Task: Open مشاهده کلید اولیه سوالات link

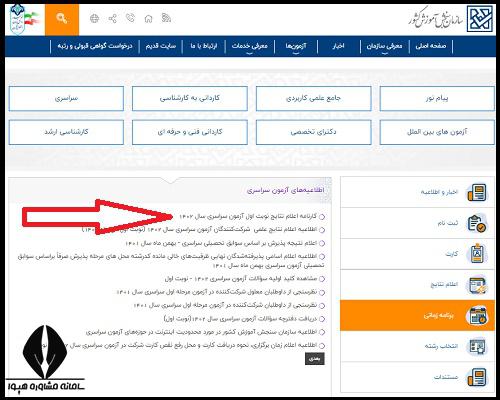Action: (x=241, y=278)
